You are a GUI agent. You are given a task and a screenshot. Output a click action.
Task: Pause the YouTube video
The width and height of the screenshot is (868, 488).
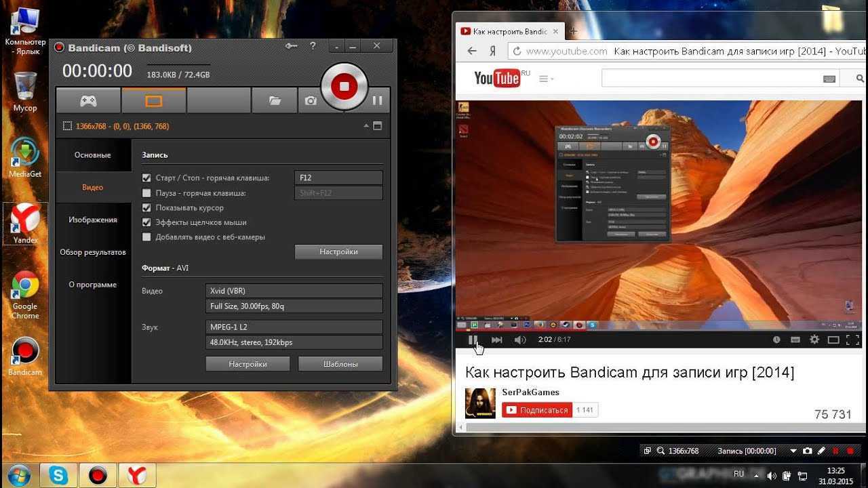(x=473, y=340)
